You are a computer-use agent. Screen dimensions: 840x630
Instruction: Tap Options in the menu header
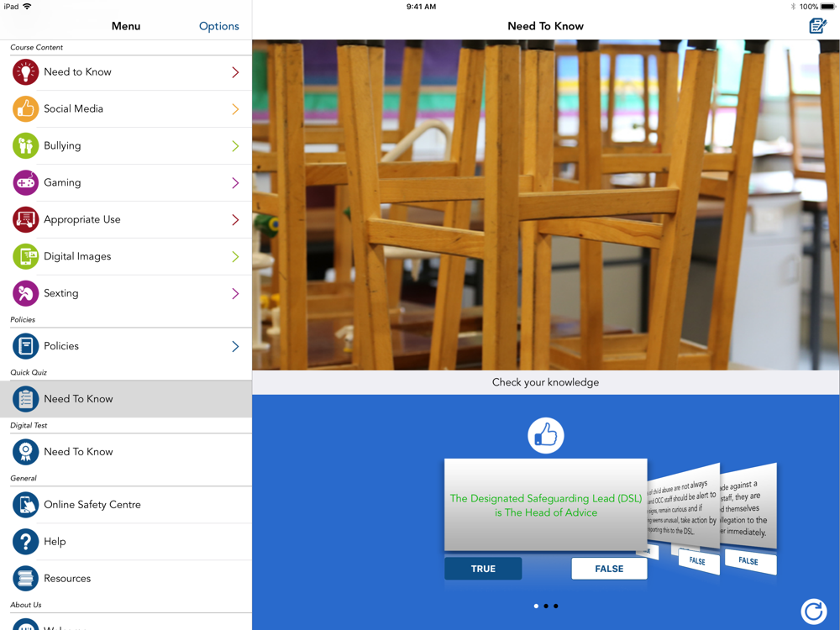tap(218, 26)
